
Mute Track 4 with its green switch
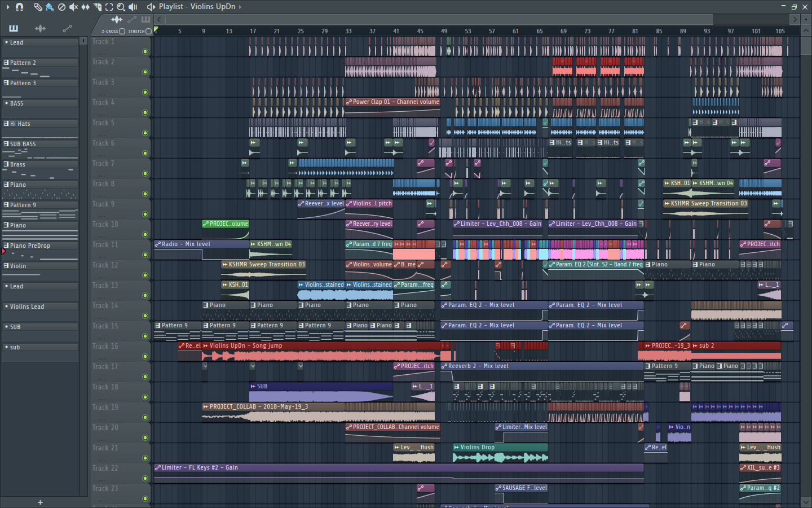tap(145, 113)
